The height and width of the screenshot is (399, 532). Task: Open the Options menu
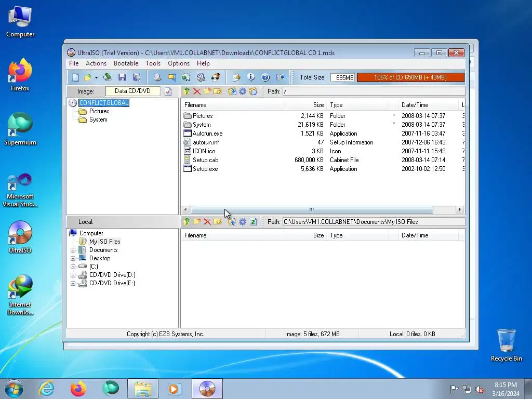click(179, 63)
